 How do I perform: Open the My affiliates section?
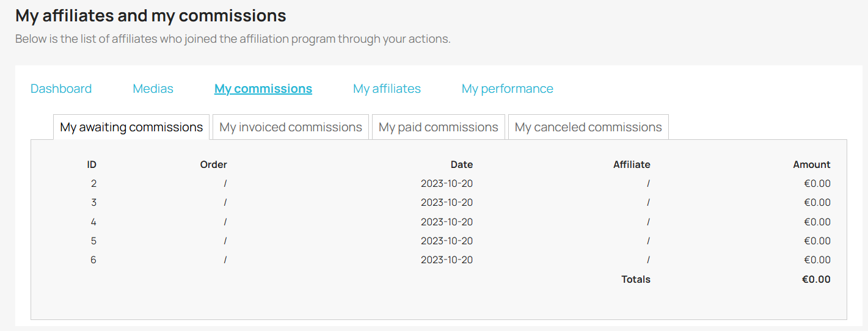coord(387,89)
